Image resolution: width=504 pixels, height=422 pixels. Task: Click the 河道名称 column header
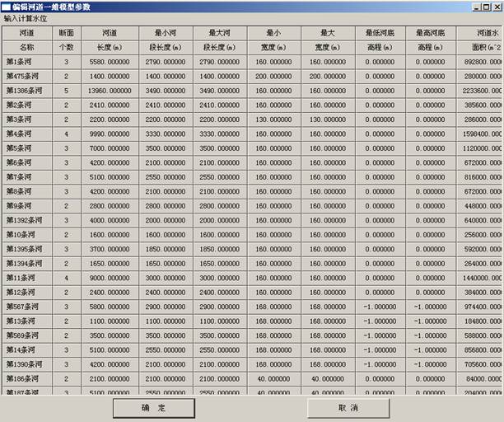click(26, 40)
